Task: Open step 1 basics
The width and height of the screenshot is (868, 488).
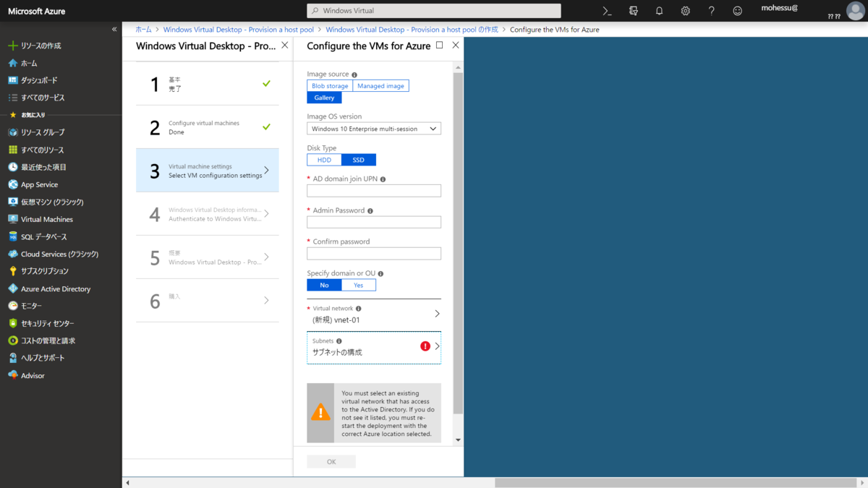Action: pyautogui.click(x=208, y=84)
